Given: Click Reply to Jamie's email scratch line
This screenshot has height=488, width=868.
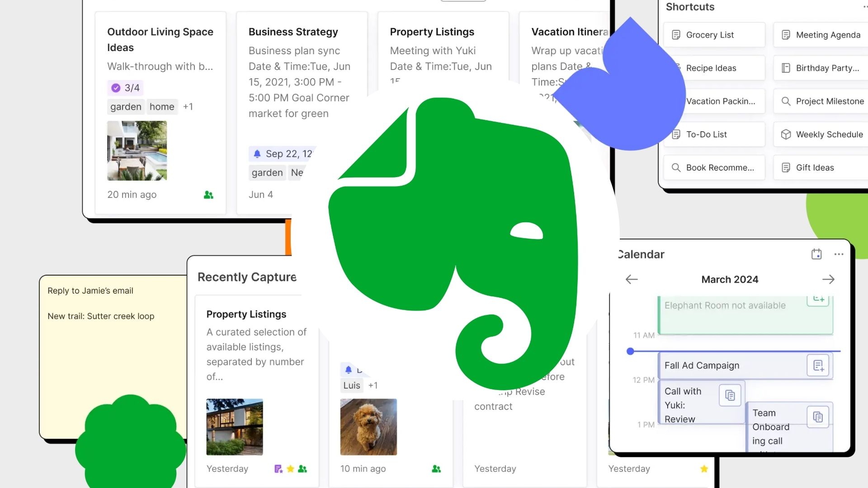Looking at the screenshot, I should coord(90,291).
